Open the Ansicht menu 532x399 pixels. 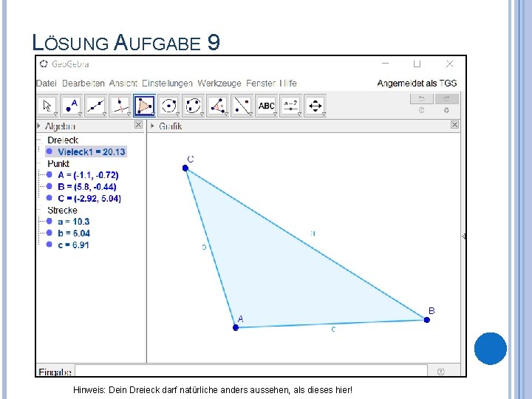pyautogui.click(x=123, y=83)
